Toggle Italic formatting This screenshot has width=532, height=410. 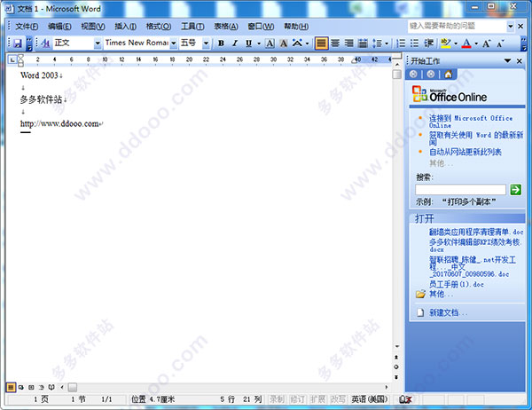tap(235, 43)
